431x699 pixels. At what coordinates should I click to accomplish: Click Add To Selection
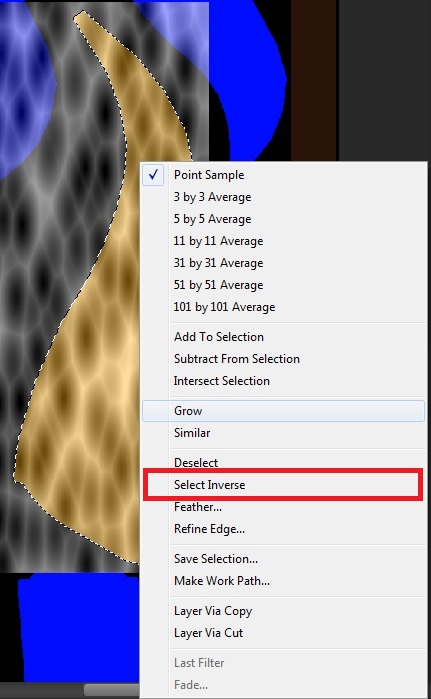click(x=283, y=337)
